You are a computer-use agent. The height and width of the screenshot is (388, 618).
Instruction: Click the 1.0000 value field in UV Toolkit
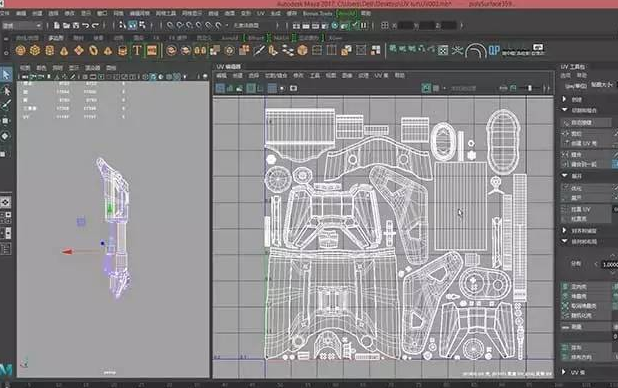pos(610,265)
